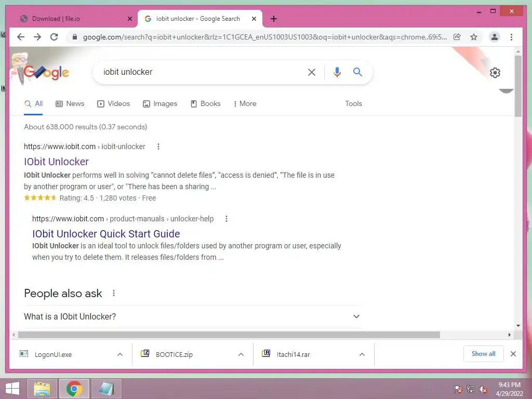The image size is (532, 399).
Task: Open the Chrome three-dot menu
Action: pyautogui.click(x=511, y=37)
